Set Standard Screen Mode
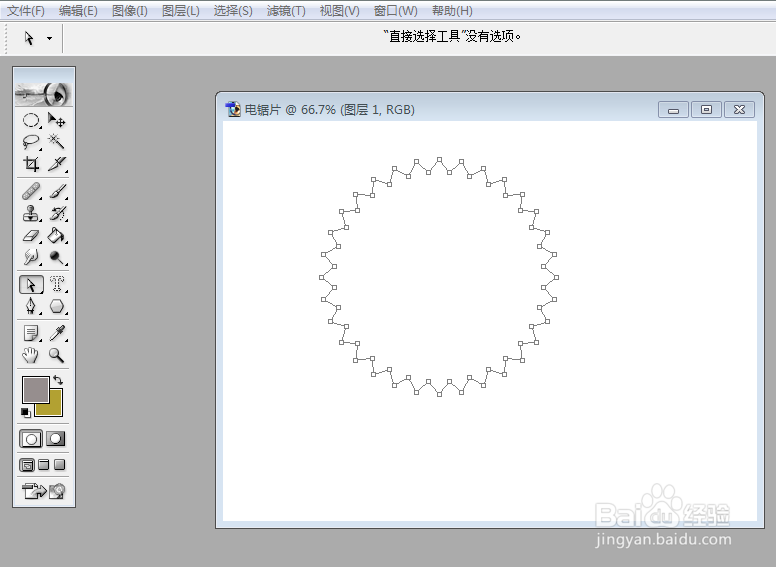Image resolution: width=776 pixels, height=567 pixels. coord(27,465)
